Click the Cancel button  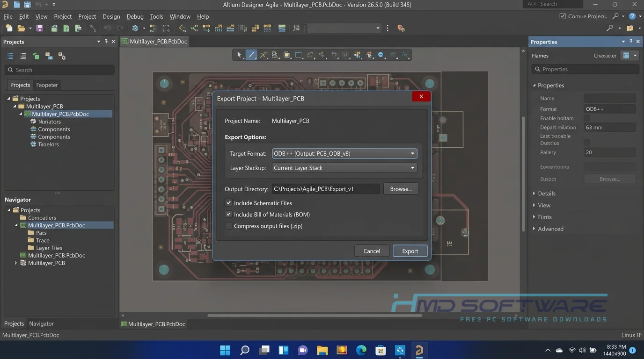coord(372,251)
